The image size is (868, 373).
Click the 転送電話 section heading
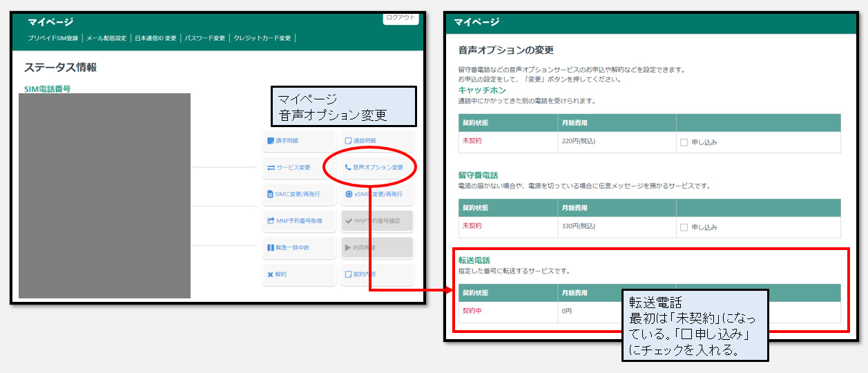[x=474, y=260]
